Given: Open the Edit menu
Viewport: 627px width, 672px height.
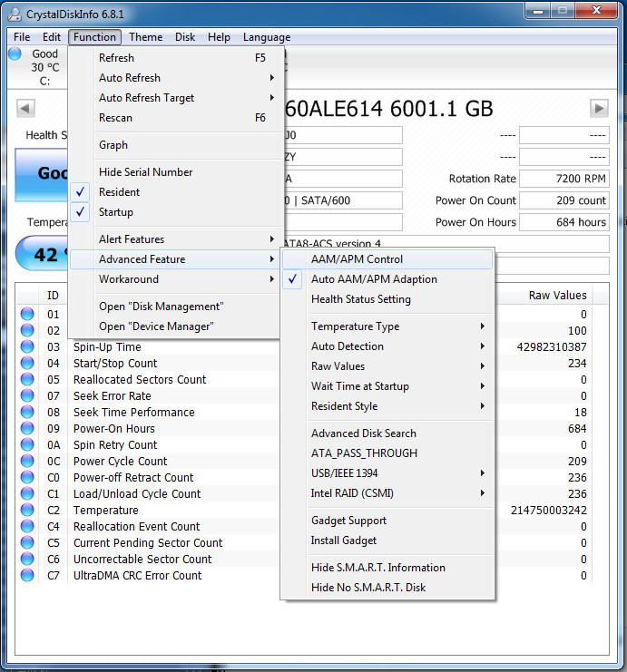Looking at the screenshot, I should (x=52, y=37).
